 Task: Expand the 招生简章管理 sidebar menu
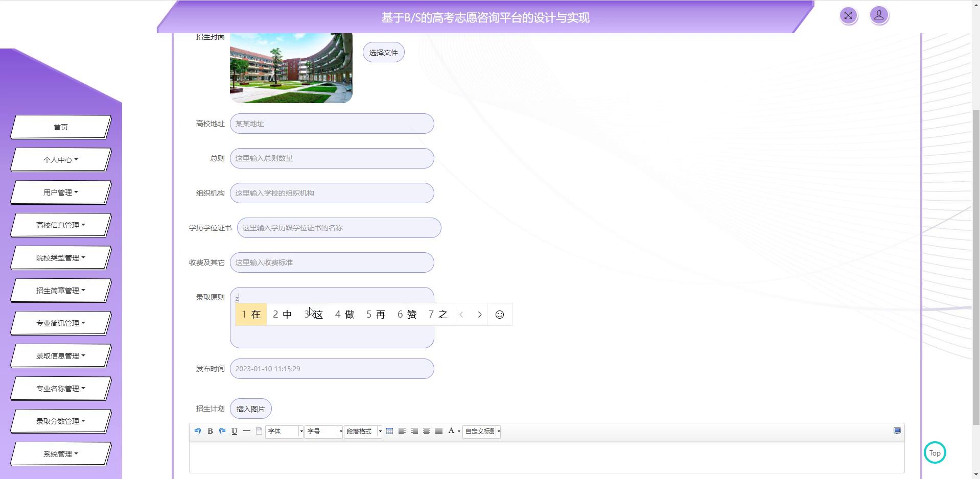(x=61, y=291)
